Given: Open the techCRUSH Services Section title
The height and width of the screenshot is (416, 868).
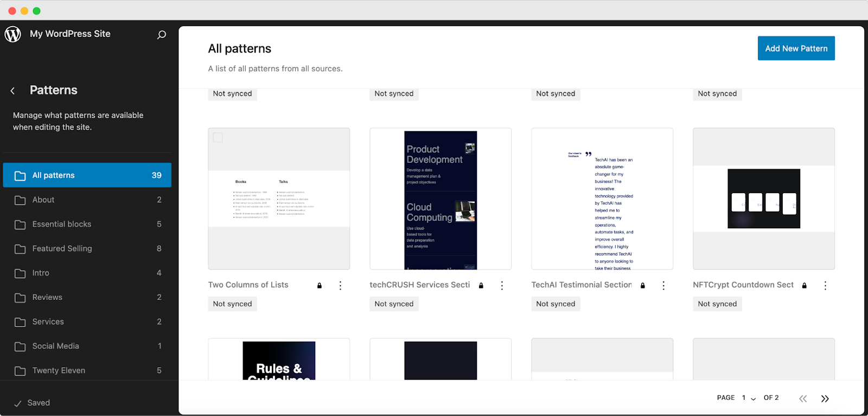Looking at the screenshot, I should [x=420, y=285].
